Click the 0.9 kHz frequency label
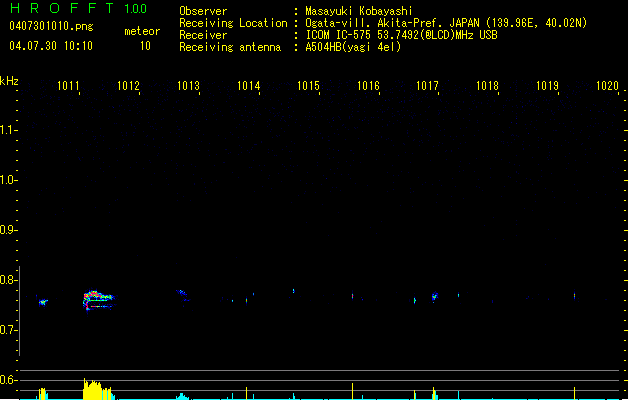Screen dimensions: 629x400 (8, 230)
